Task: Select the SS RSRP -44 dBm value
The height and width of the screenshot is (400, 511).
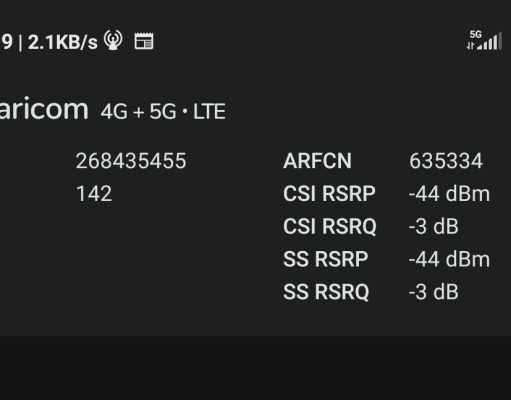Action: (x=449, y=259)
